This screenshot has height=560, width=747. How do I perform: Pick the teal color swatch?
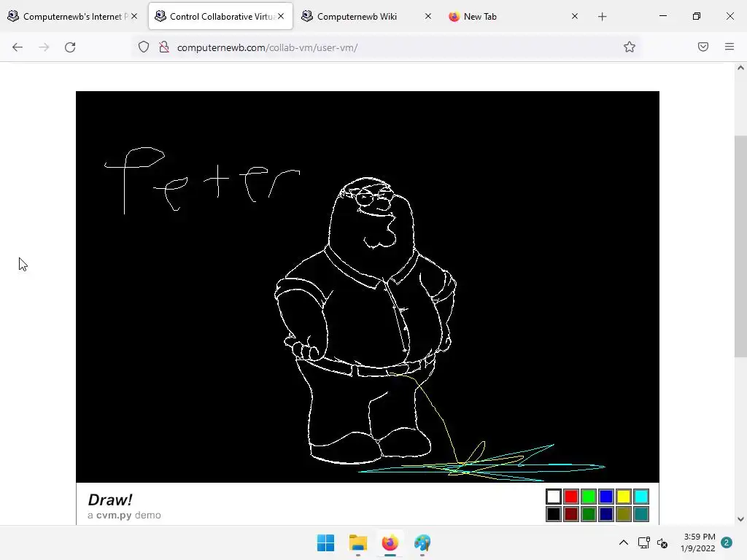pos(641,514)
